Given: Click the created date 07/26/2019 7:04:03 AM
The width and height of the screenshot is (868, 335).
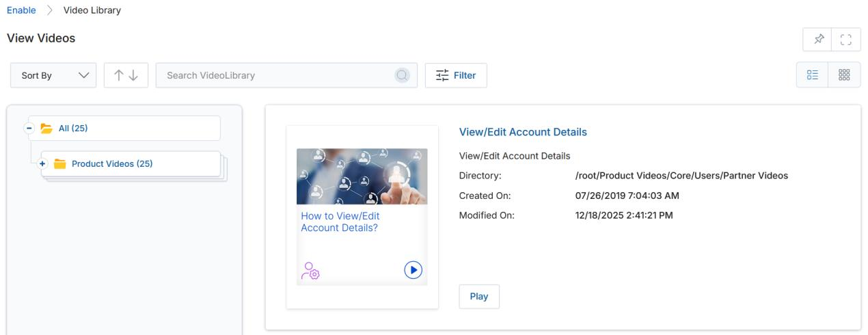Looking at the screenshot, I should pyautogui.click(x=627, y=196).
